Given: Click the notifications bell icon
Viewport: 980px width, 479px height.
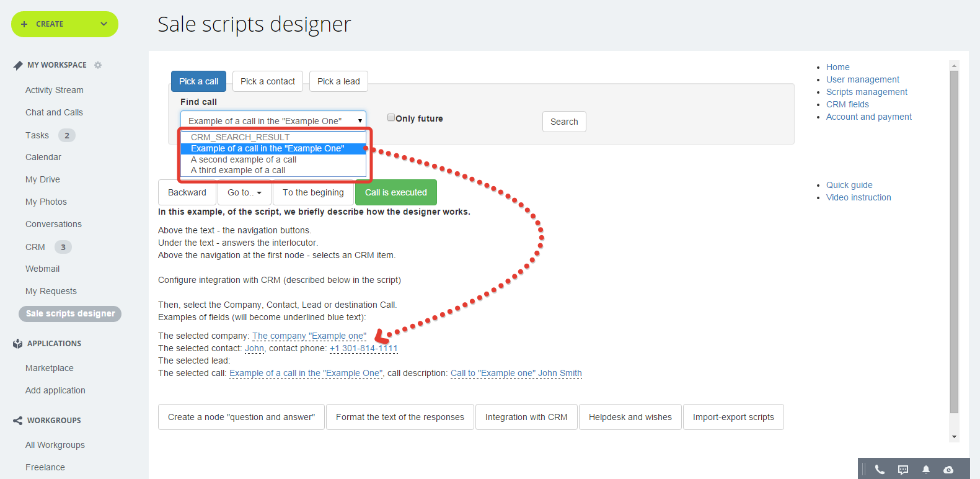Looking at the screenshot, I should click(x=926, y=470).
